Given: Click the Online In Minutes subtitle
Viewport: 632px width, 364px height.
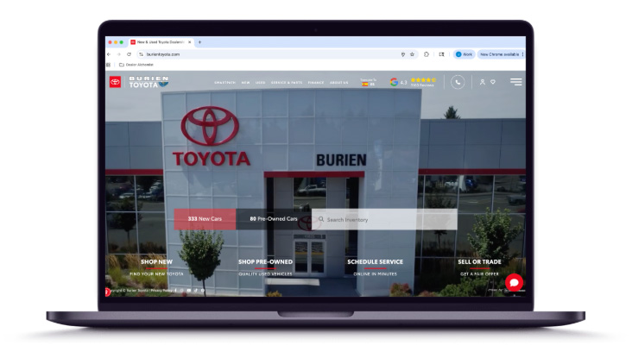Looking at the screenshot, I should pos(376,273).
